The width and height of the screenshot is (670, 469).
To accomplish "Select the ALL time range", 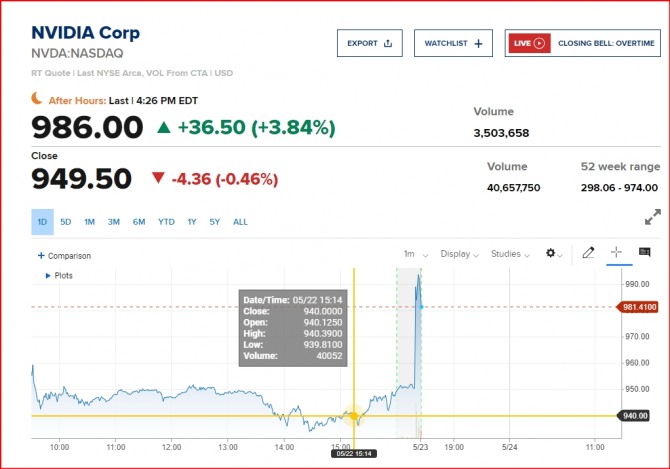I will [240, 222].
